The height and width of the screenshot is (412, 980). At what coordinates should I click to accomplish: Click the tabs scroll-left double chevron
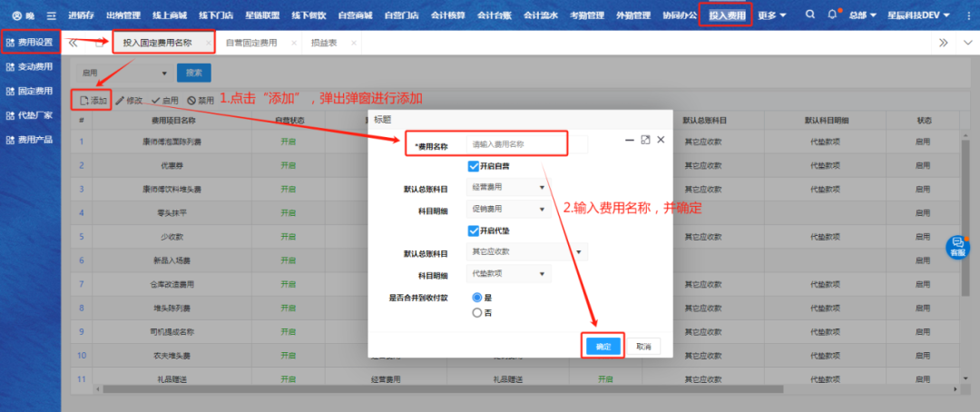tap(73, 43)
